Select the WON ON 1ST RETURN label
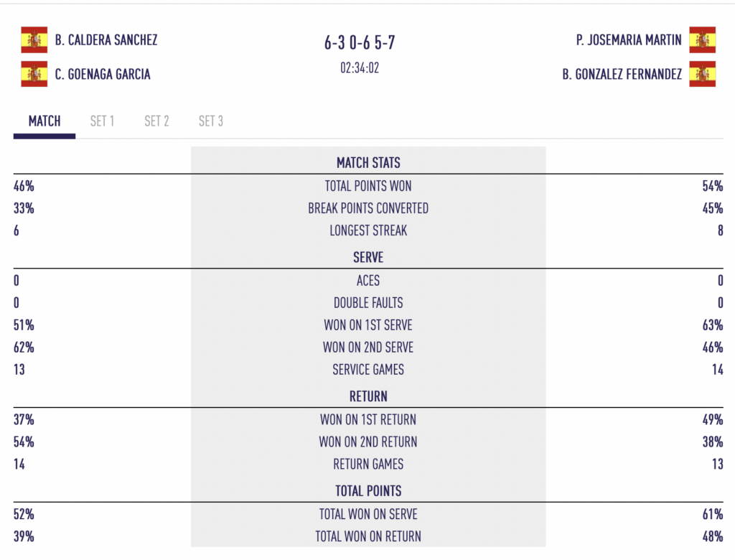The width and height of the screenshot is (735, 560). pyautogui.click(x=368, y=420)
